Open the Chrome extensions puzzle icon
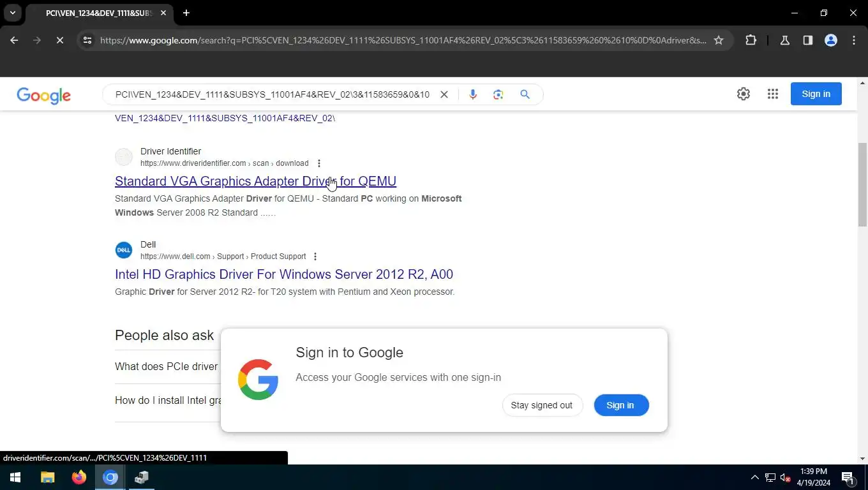The image size is (868, 490). click(751, 40)
